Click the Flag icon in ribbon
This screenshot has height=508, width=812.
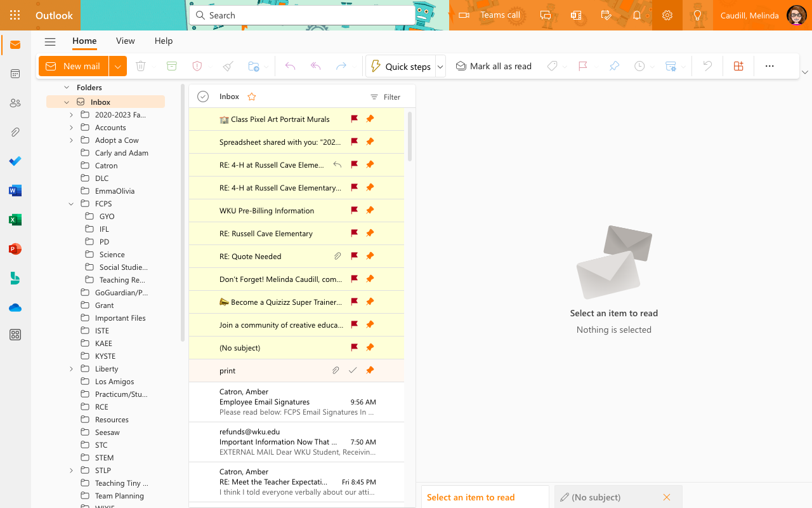[x=583, y=66]
